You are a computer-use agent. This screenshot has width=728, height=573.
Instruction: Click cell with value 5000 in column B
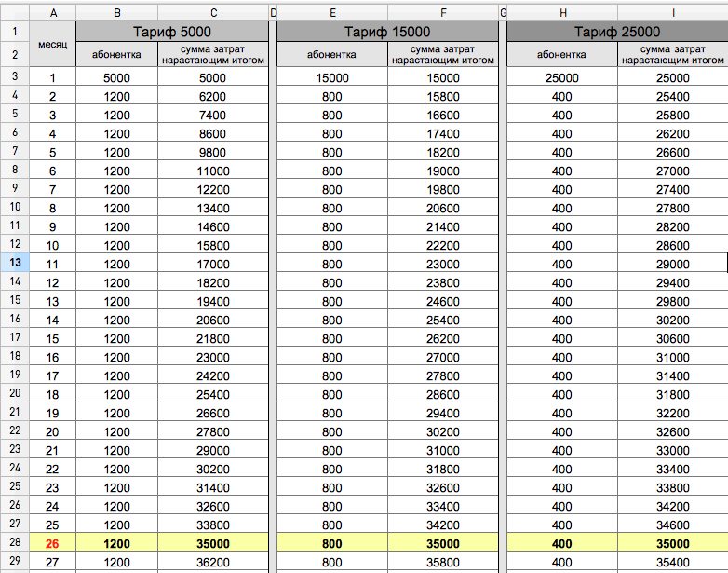[116, 77]
